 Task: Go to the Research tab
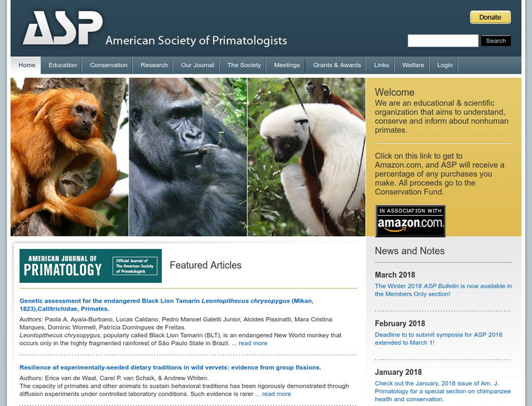coord(154,65)
